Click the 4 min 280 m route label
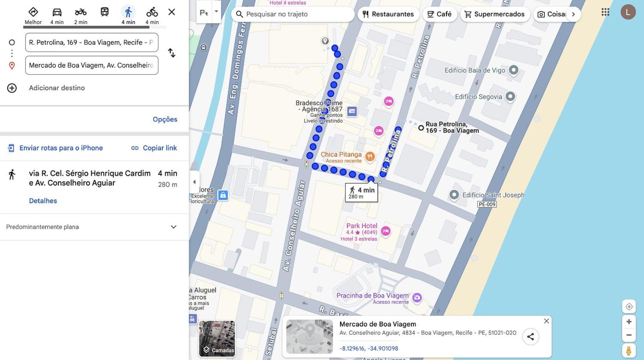Screen dimensions: 644x360 361,193
